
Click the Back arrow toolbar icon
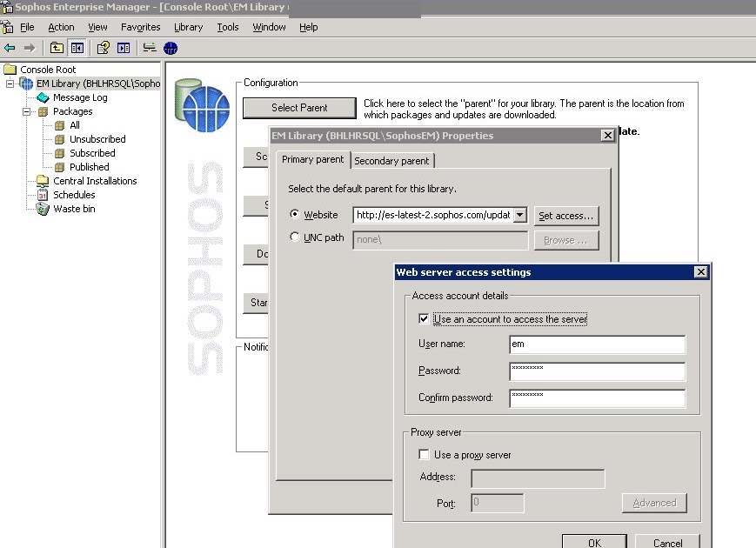(10, 48)
